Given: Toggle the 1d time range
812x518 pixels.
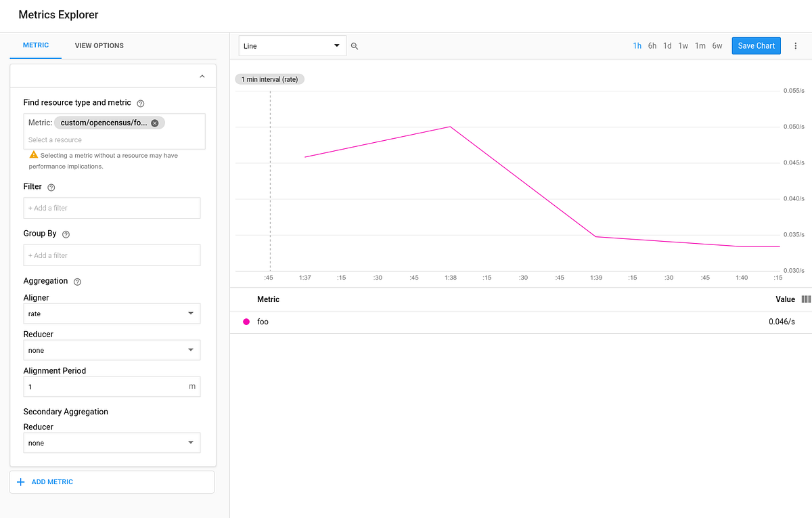Looking at the screenshot, I should (x=667, y=45).
